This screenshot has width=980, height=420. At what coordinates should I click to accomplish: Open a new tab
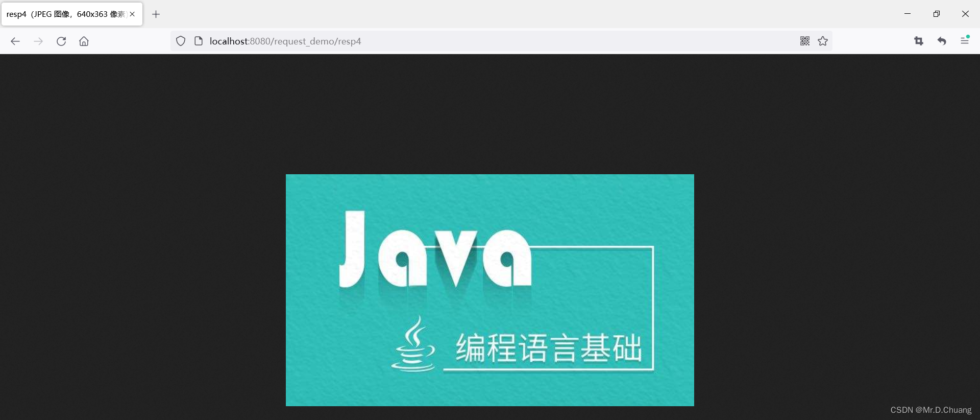point(156,14)
